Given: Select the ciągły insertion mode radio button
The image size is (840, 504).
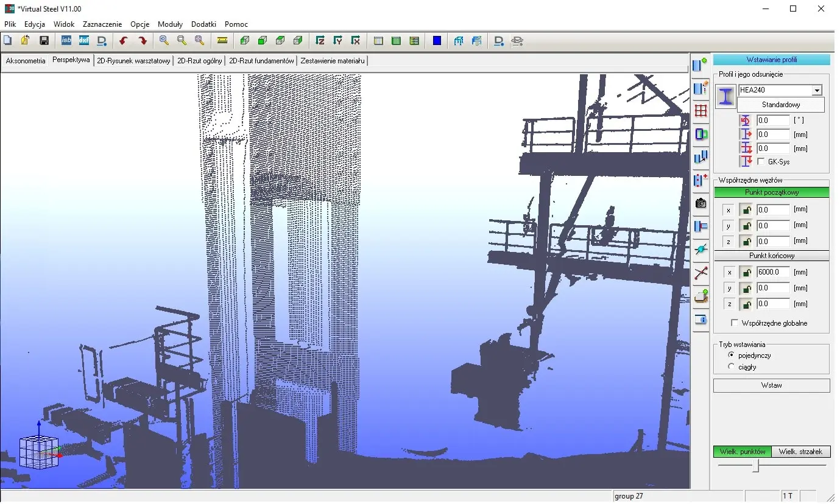Looking at the screenshot, I should click(732, 367).
